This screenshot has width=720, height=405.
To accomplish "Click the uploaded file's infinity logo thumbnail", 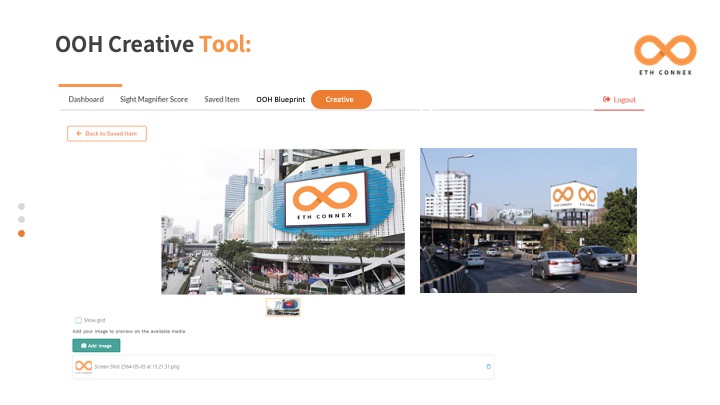I will point(84,367).
